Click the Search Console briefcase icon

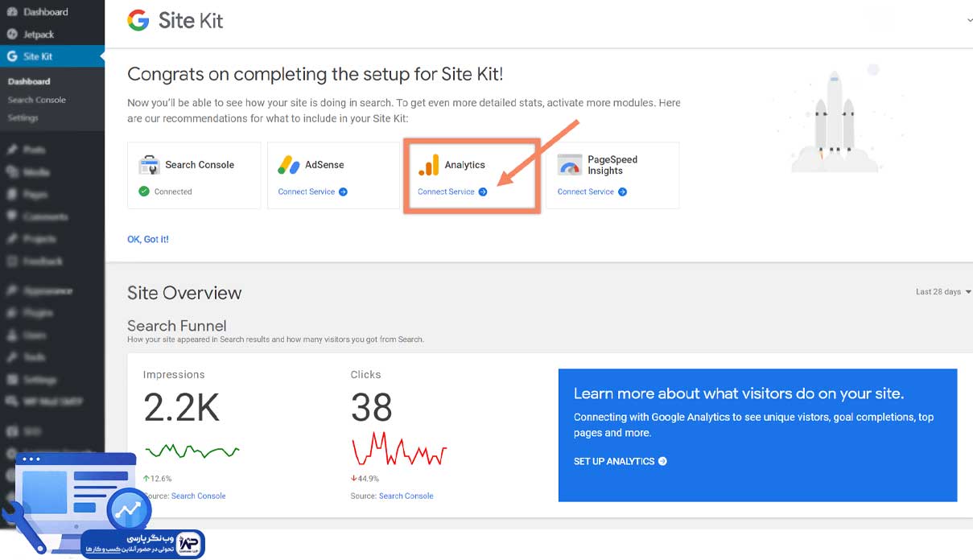pos(148,164)
